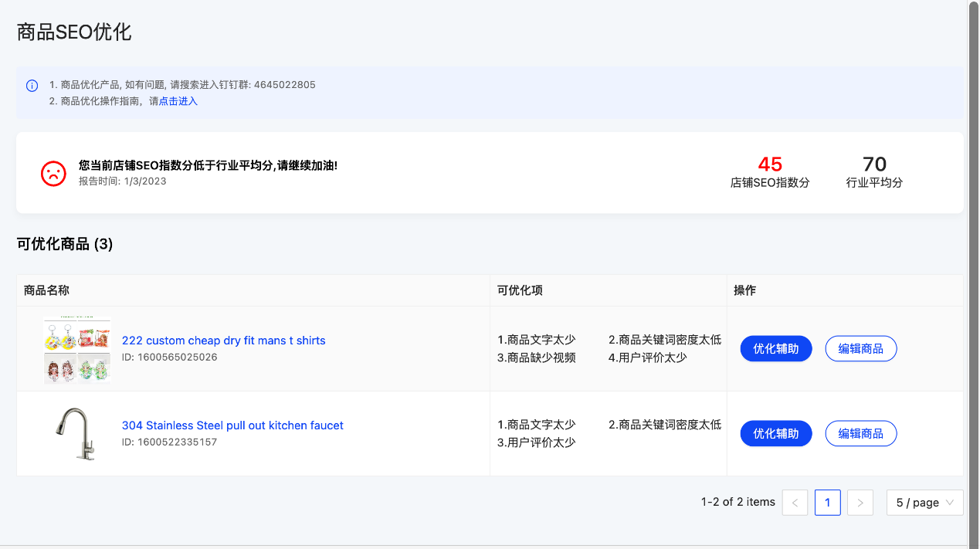Click the previous page arrow

point(795,502)
